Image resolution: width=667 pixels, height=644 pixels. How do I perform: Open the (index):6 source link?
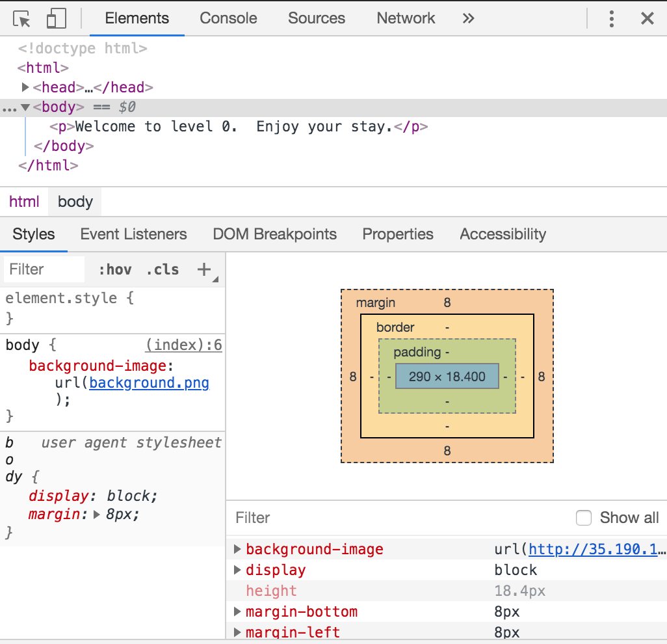coord(183,345)
